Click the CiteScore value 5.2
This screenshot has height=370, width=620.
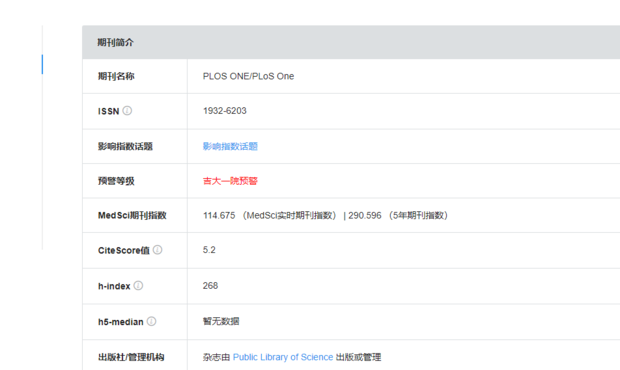tap(209, 250)
